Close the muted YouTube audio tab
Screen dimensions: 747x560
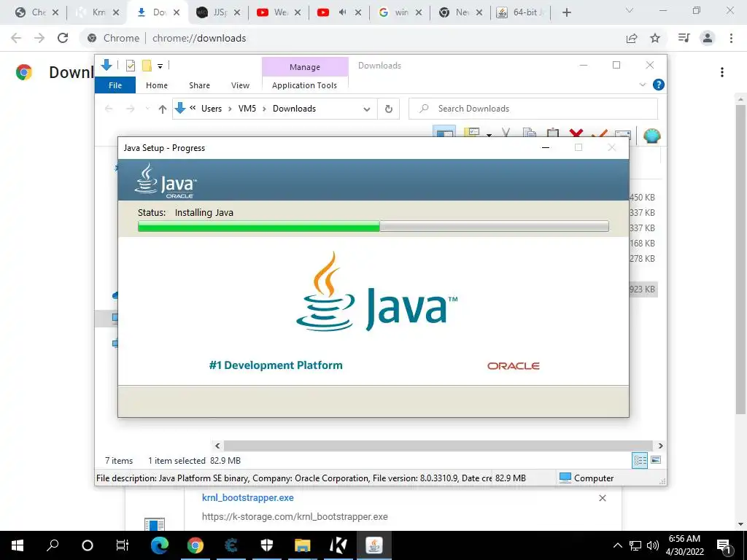357,13
